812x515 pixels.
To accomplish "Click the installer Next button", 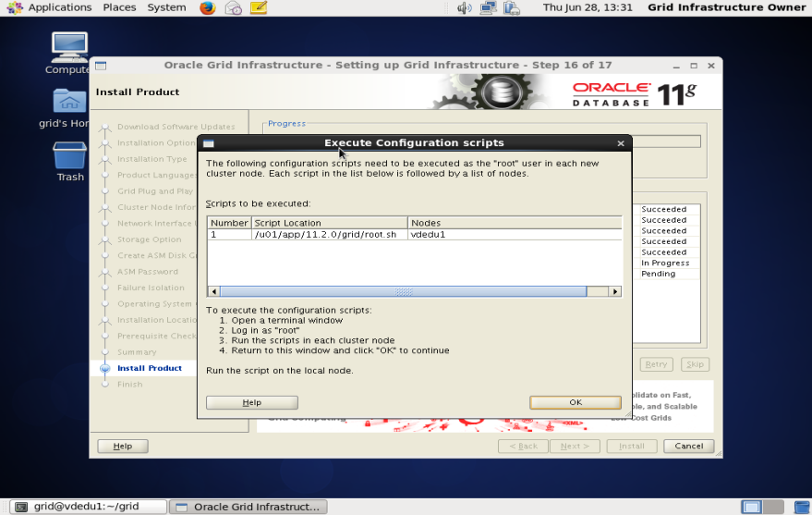I will [575, 446].
